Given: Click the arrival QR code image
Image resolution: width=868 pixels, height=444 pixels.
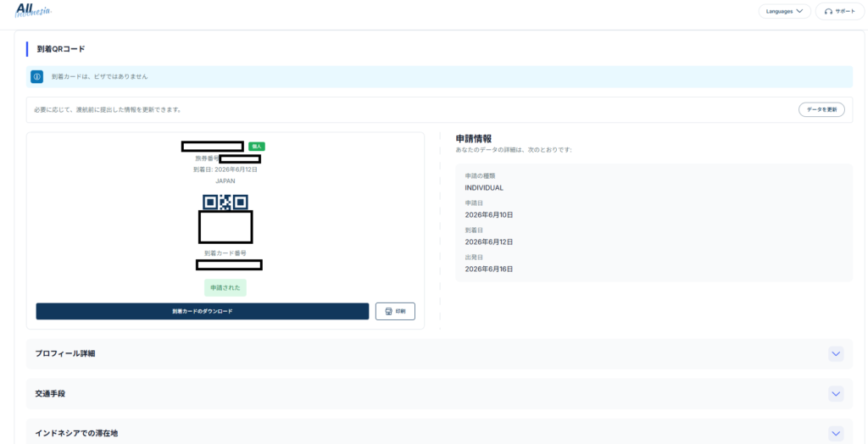Looking at the screenshot, I should pyautogui.click(x=225, y=219).
